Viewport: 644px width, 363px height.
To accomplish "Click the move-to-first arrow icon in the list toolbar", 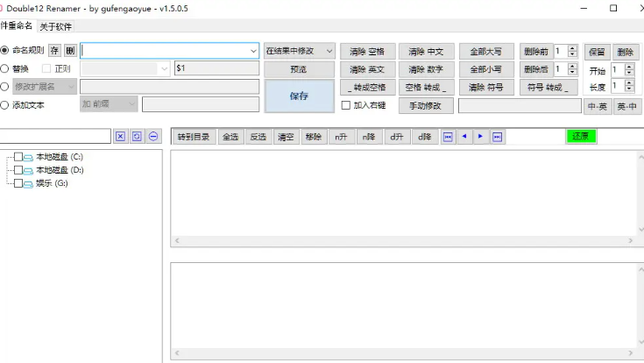I will 448,137.
